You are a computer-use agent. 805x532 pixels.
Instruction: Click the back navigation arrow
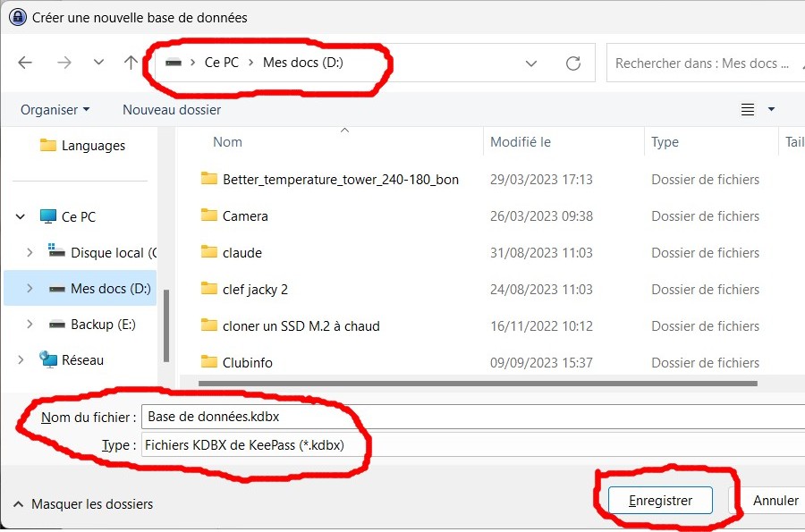(x=25, y=63)
